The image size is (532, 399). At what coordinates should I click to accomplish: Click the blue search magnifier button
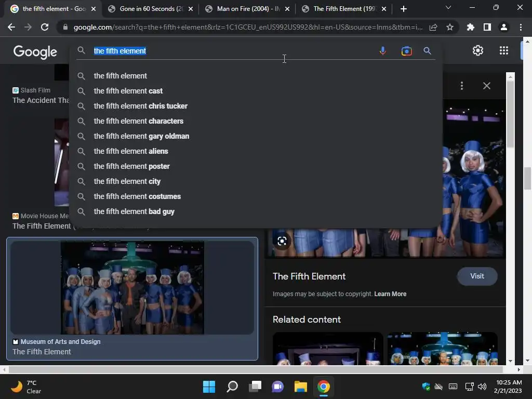427,51
